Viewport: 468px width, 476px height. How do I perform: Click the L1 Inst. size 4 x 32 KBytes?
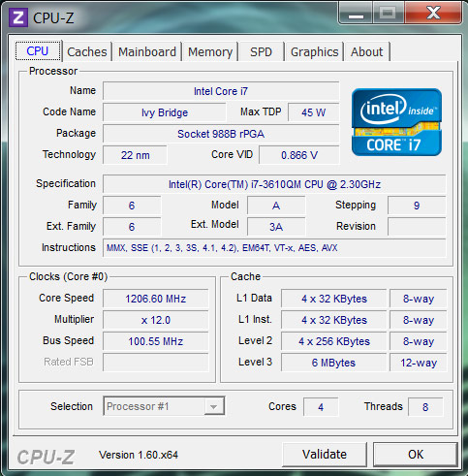(x=334, y=320)
